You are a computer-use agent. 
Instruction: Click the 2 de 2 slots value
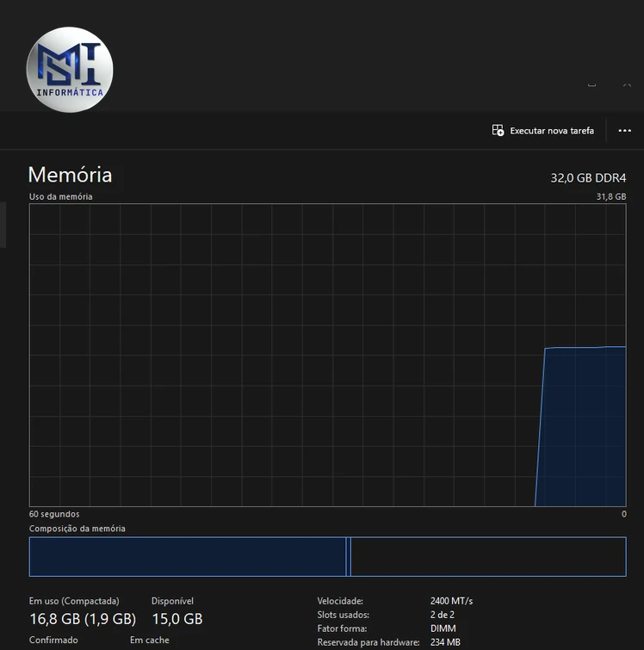tap(442, 615)
